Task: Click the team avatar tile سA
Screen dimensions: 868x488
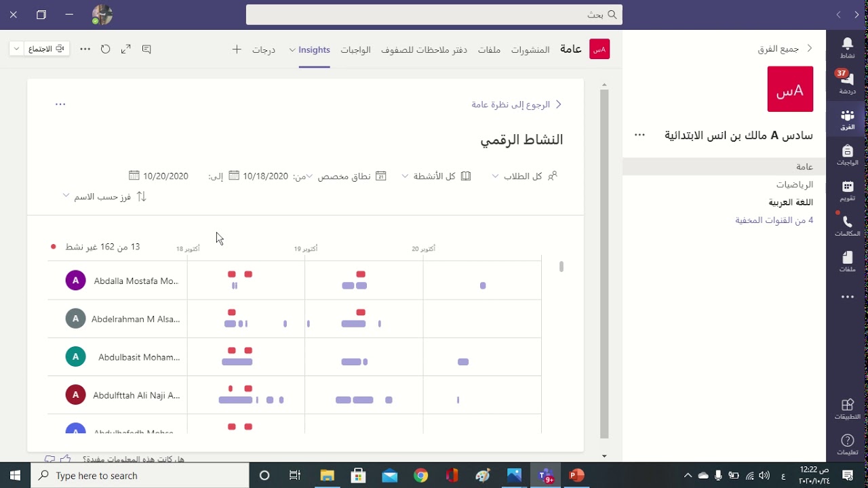Action: click(x=790, y=89)
